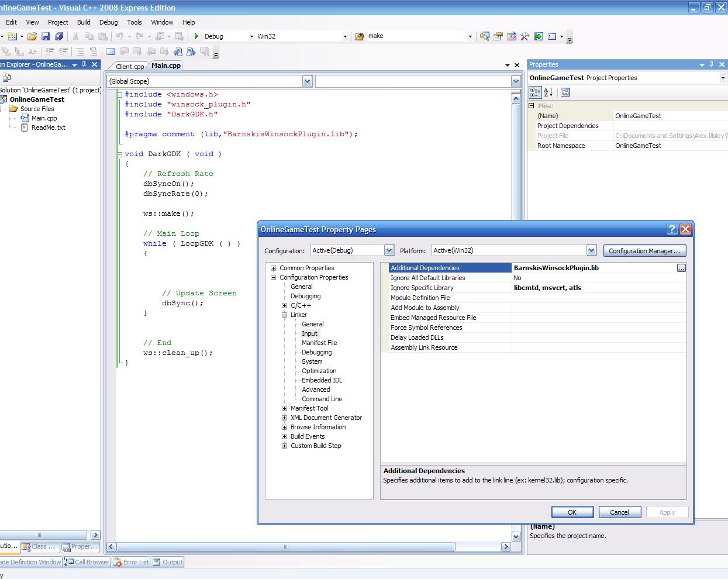The width and height of the screenshot is (728, 579).
Task: Open the Solution Explorer toolbar icon
Action: (x=485, y=36)
